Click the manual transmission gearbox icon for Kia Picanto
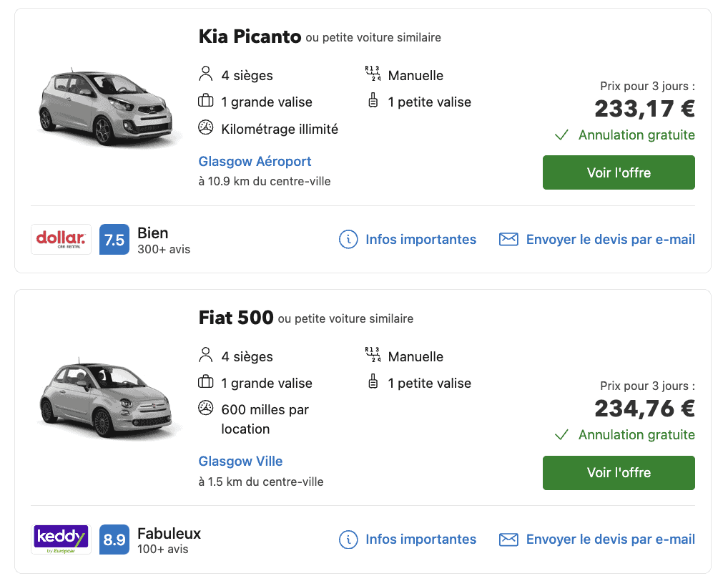 [371, 72]
